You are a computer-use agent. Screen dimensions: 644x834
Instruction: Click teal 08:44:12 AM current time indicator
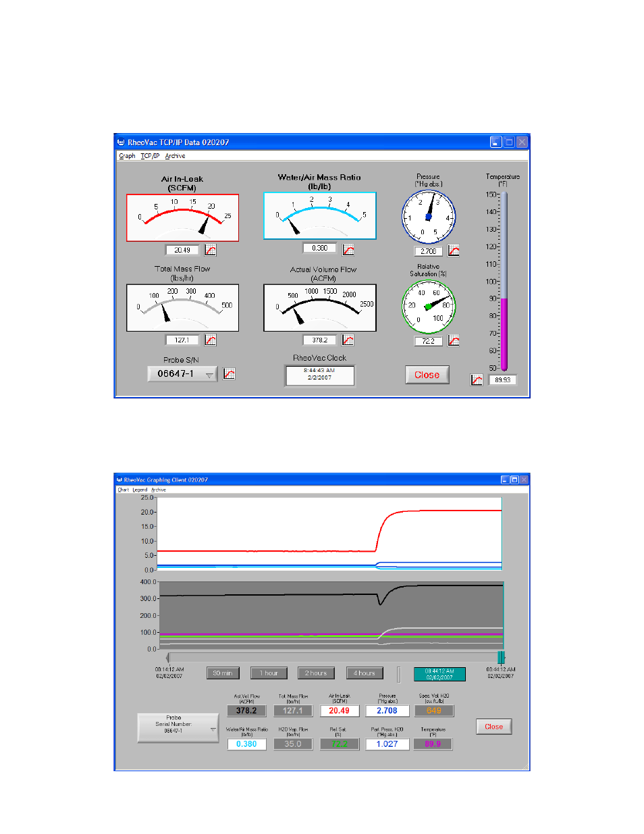point(439,674)
